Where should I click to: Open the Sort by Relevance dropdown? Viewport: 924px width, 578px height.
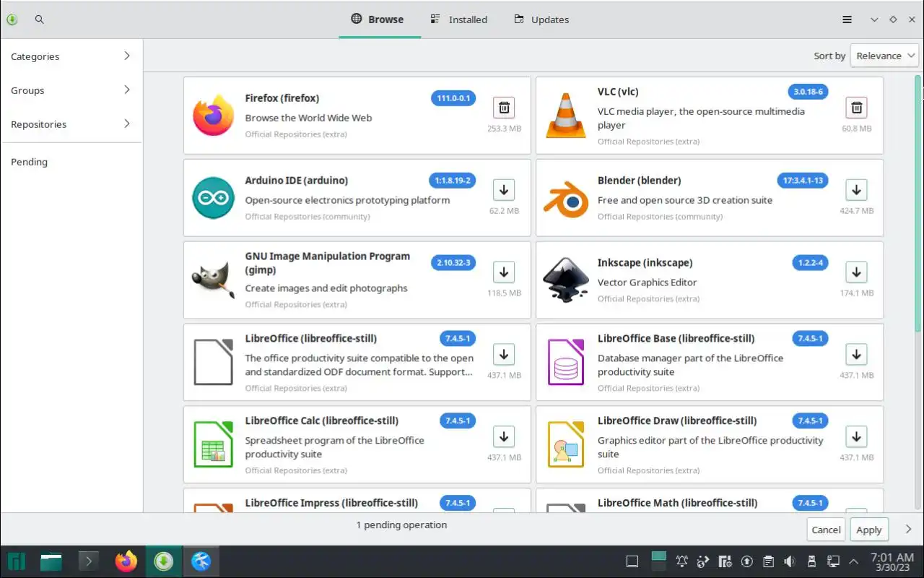point(884,56)
